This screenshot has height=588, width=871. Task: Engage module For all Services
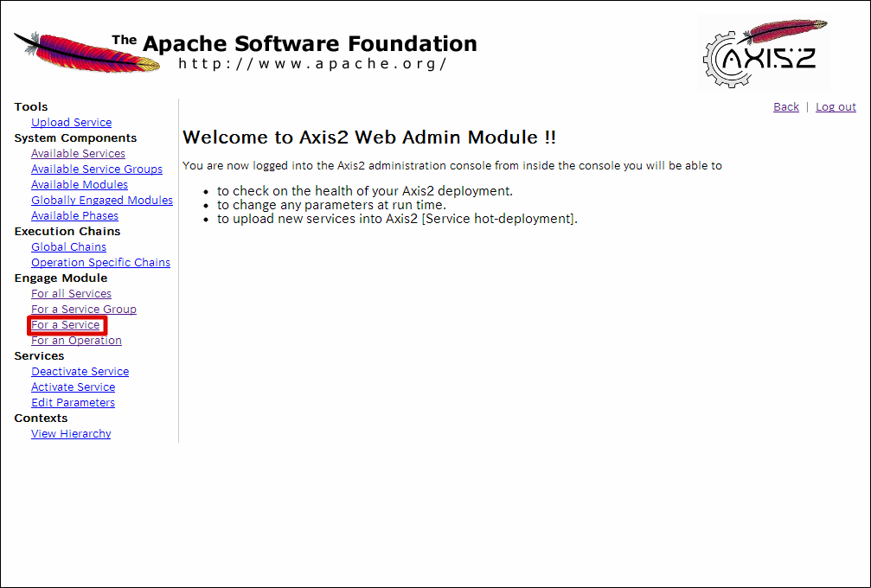tap(71, 293)
